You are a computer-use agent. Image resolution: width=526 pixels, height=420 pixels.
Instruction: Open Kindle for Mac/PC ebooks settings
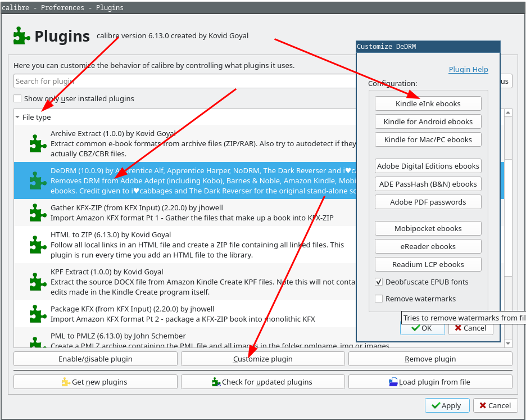(428, 139)
